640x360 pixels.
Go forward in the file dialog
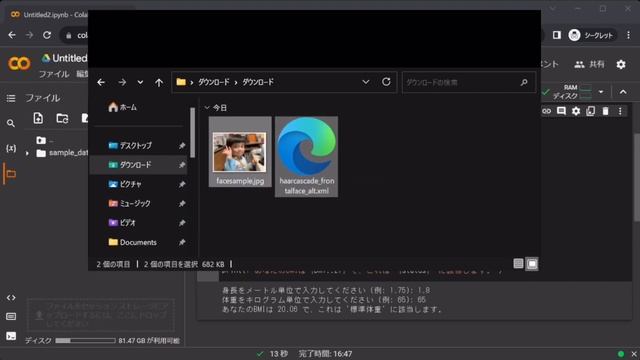click(122, 82)
